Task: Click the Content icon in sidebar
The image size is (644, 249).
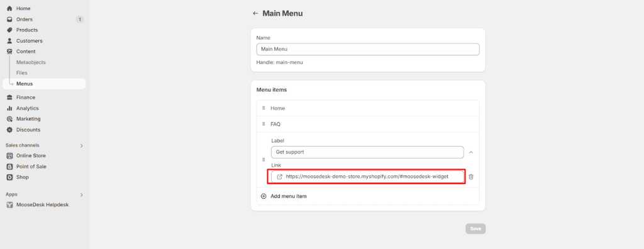Action: click(x=9, y=52)
